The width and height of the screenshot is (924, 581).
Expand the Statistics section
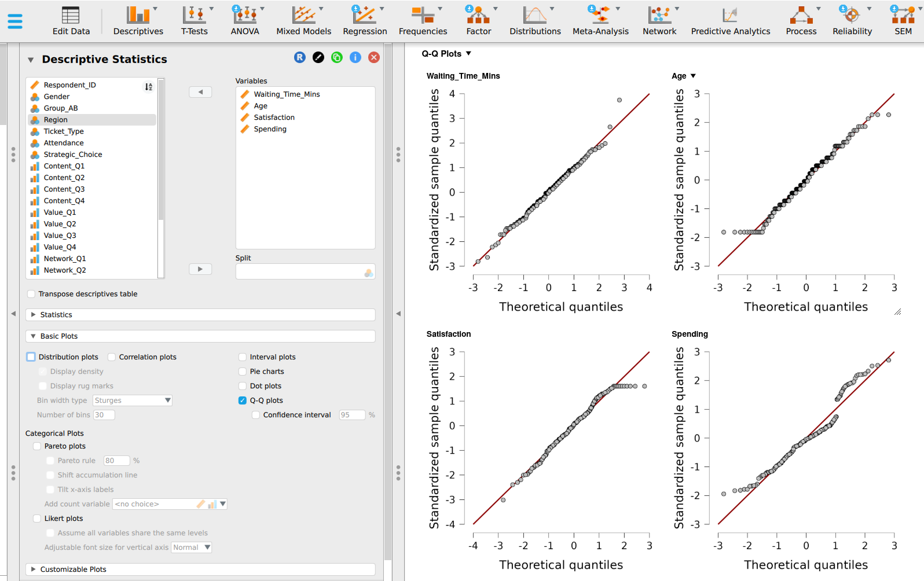click(200, 315)
